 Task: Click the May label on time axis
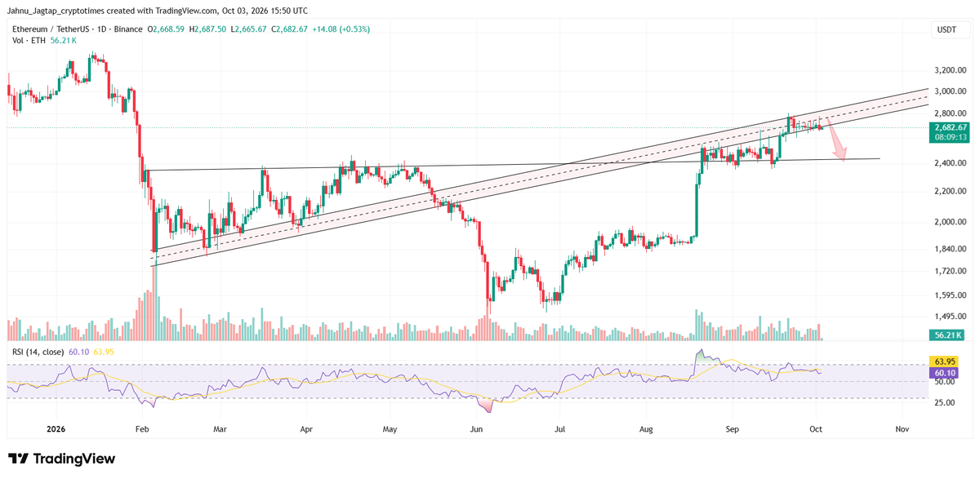click(390, 428)
